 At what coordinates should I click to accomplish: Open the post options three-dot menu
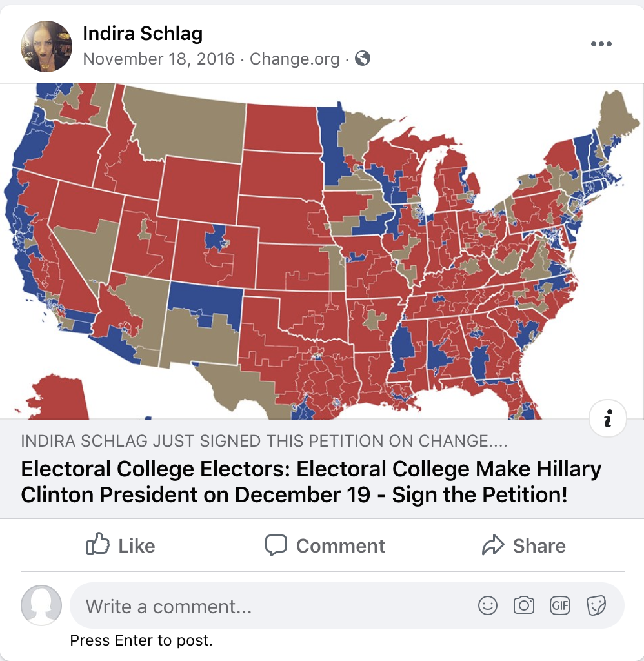pos(601,44)
